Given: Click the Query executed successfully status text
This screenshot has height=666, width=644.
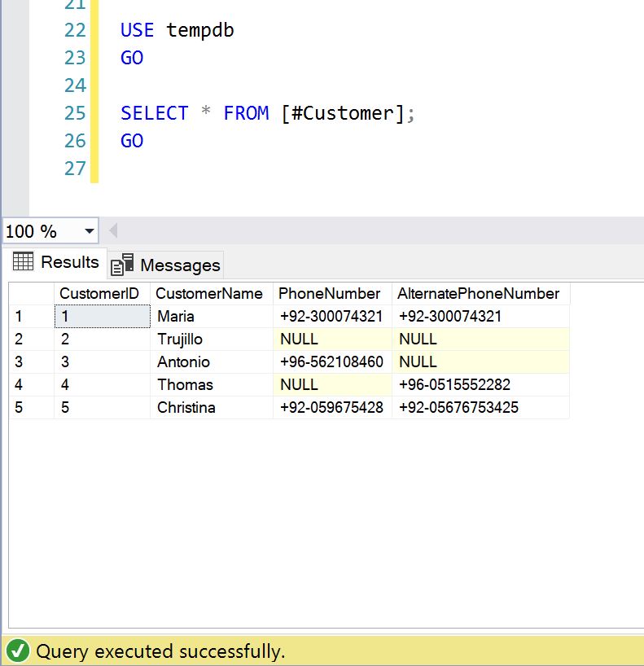Looking at the screenshot, I should pos(160,651).
